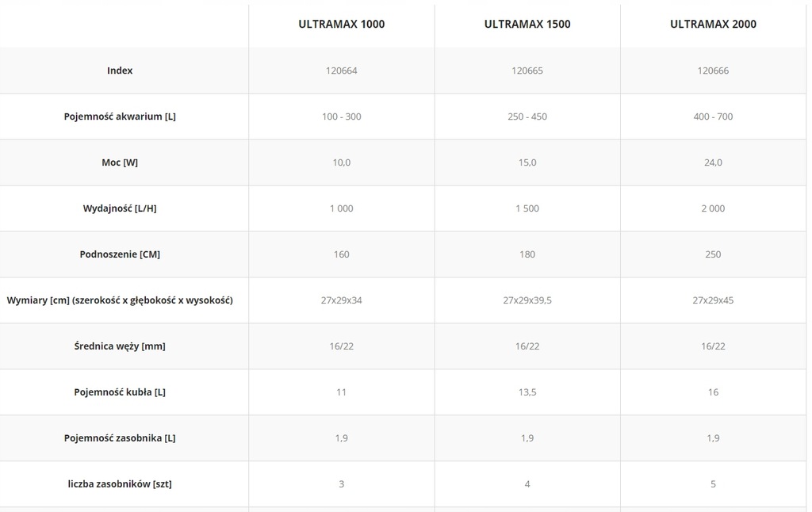This screenshot has width=812, height=512.
Task: Select the 100 - 300 capacity cell
Action: 342,117
